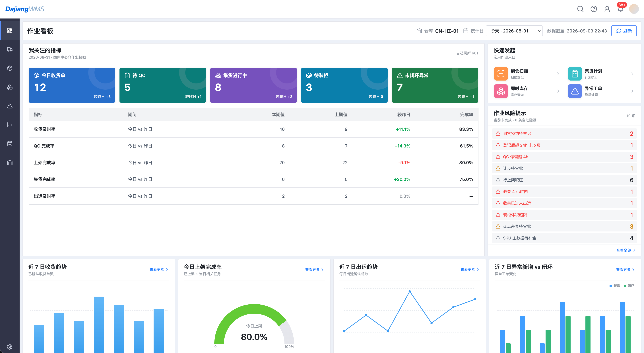
Task: Click the 较昨日 column header
Action: point(404,115)
